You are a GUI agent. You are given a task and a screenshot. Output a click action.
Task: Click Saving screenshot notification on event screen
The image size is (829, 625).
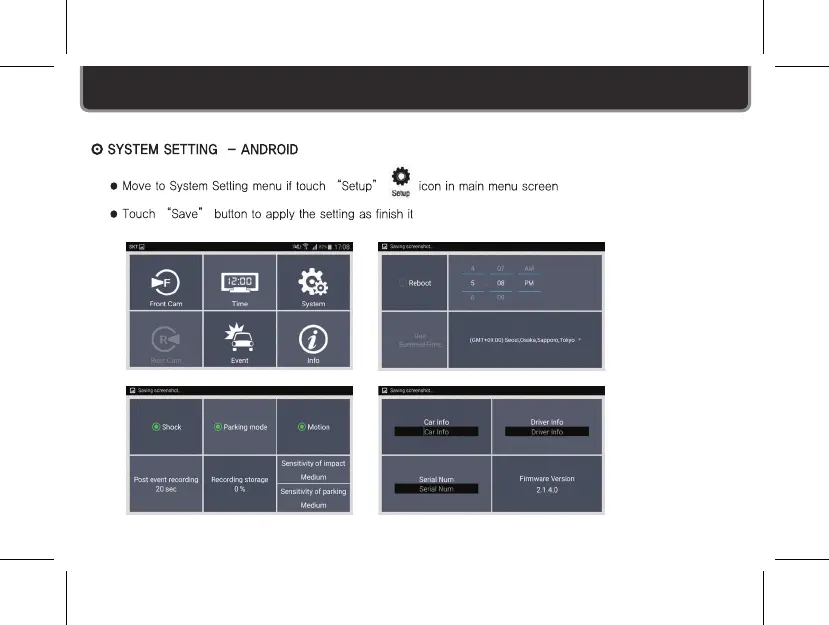pyautogui.click(x=154, y=390)
